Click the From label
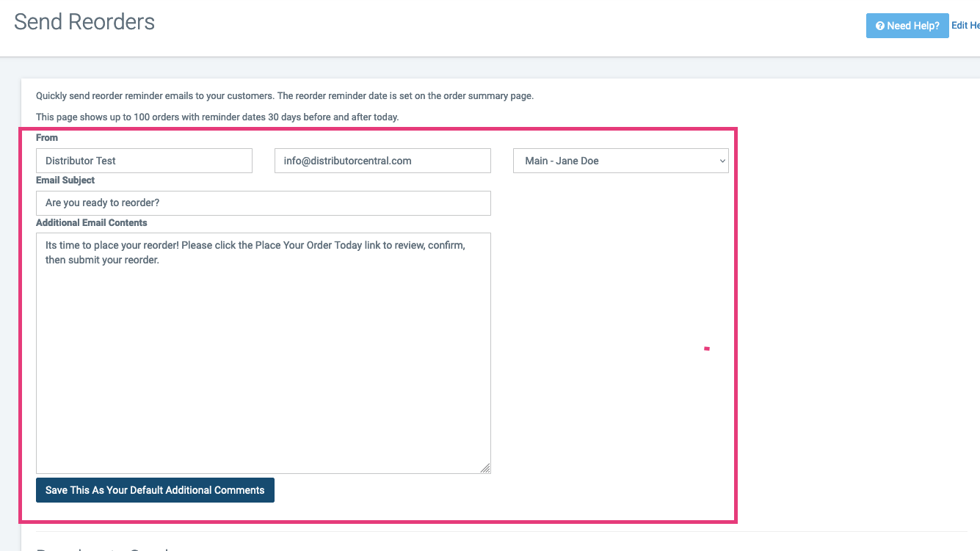This screenshot has width=980, height=551. [47, 137]
